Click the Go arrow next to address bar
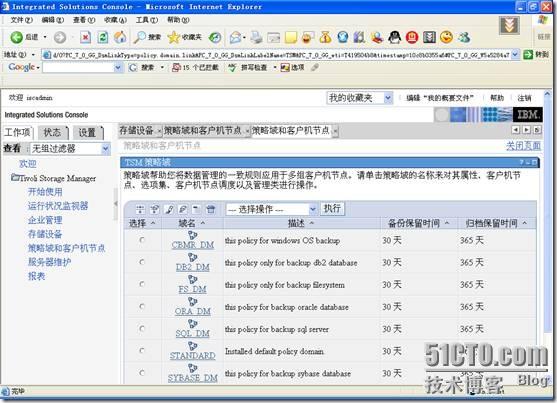Image resolution: width=557 pixels, height=403 pixels. (x=528, y=54)
